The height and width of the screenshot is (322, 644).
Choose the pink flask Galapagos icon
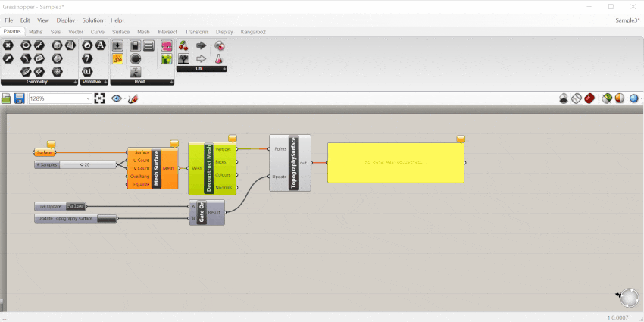pos(219,59)
